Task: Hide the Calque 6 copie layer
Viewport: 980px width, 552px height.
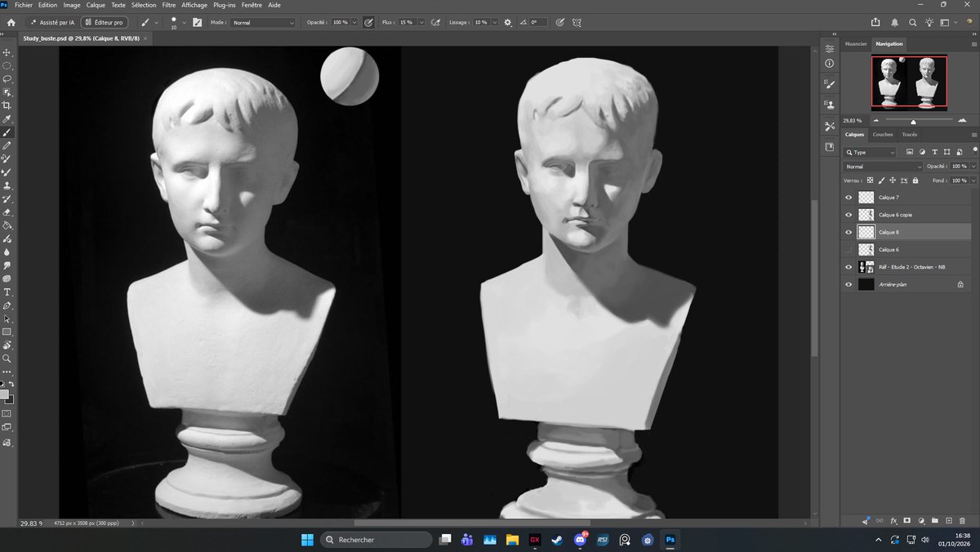Action: coord(849,215)
